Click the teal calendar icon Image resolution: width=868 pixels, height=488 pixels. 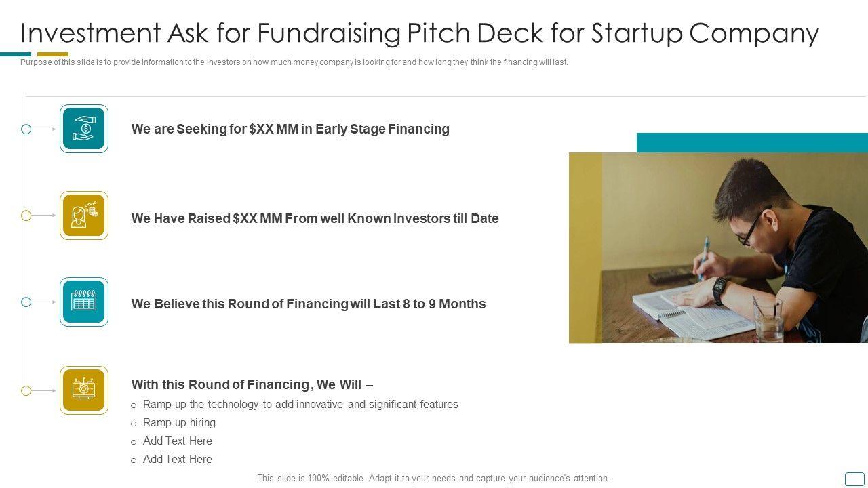(84, 302)
